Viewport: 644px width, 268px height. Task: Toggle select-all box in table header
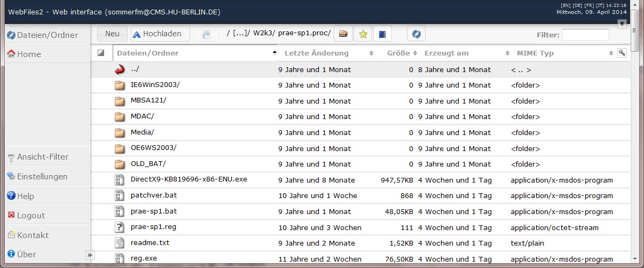pos(101,53)
